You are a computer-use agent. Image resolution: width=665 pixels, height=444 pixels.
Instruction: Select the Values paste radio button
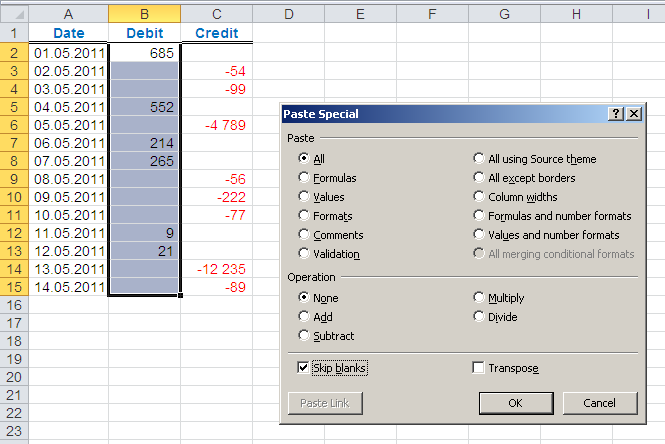[304, 197]
